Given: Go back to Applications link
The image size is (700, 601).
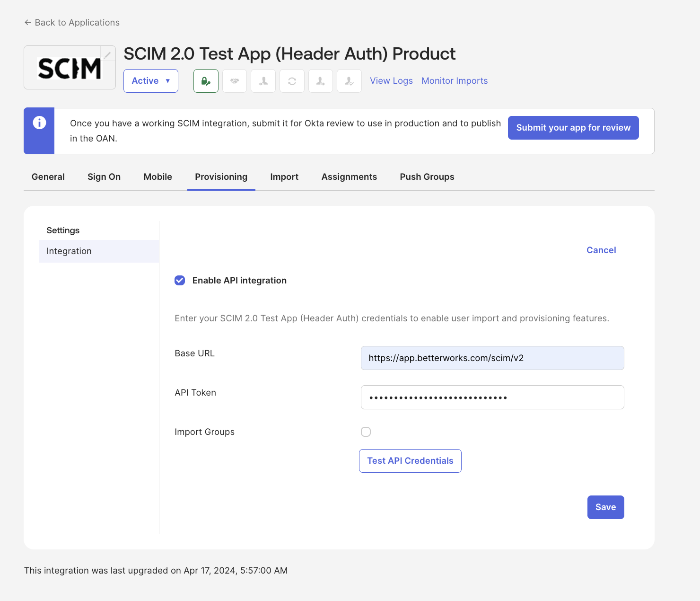Looking at the screenshot, I should (72, 22).
